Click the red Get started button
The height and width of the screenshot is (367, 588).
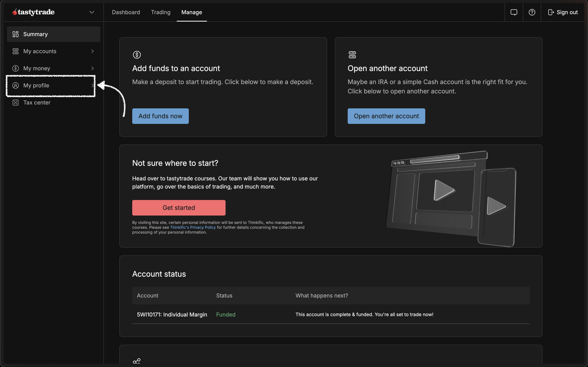click(x=178, y=208)
